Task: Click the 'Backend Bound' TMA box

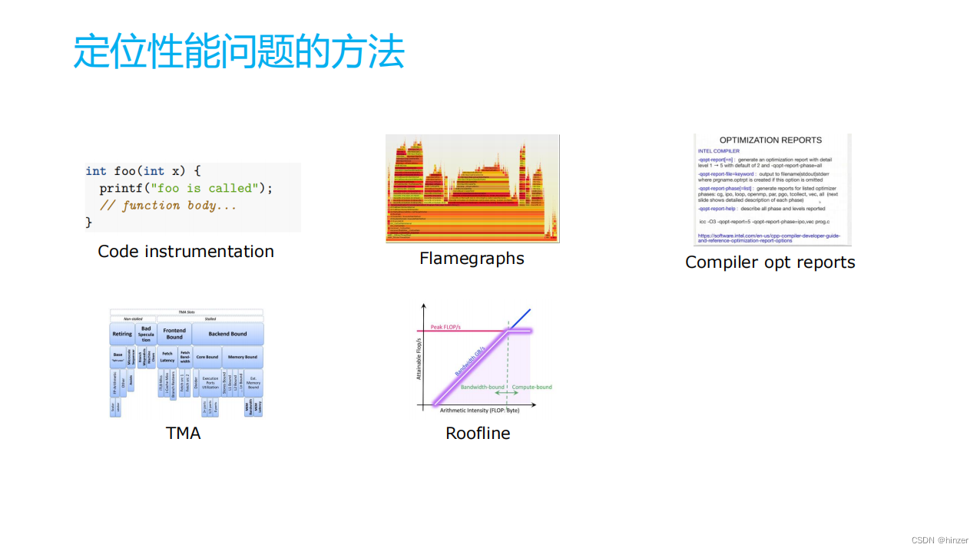Action: pos(227,334)
